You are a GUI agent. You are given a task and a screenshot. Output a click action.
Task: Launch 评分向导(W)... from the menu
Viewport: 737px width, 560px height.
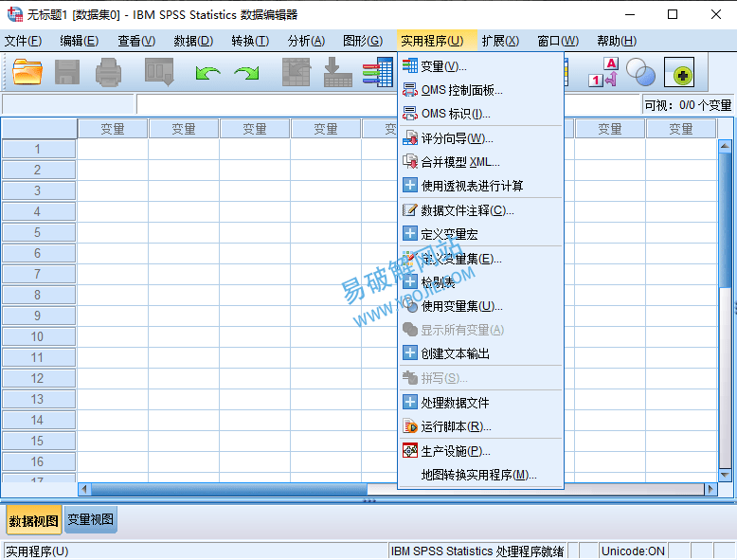(480, 138)
